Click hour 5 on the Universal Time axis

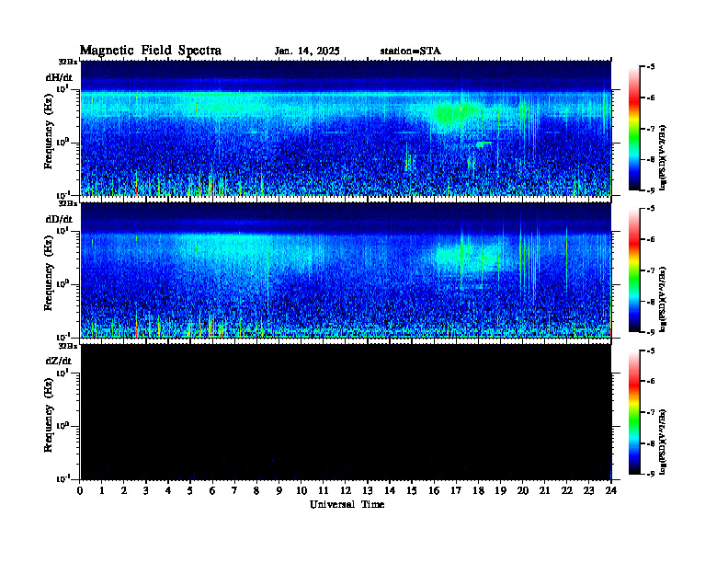(190, 490)
